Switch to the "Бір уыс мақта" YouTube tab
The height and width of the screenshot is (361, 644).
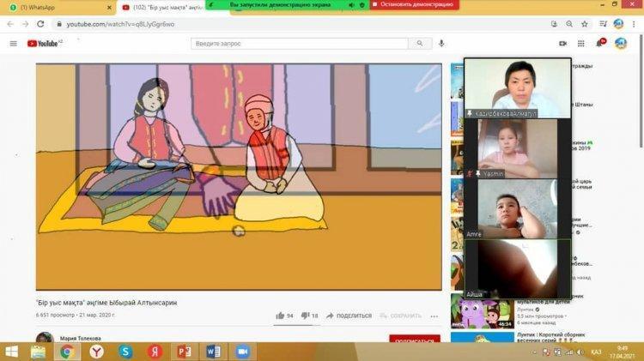pos(164,8)
